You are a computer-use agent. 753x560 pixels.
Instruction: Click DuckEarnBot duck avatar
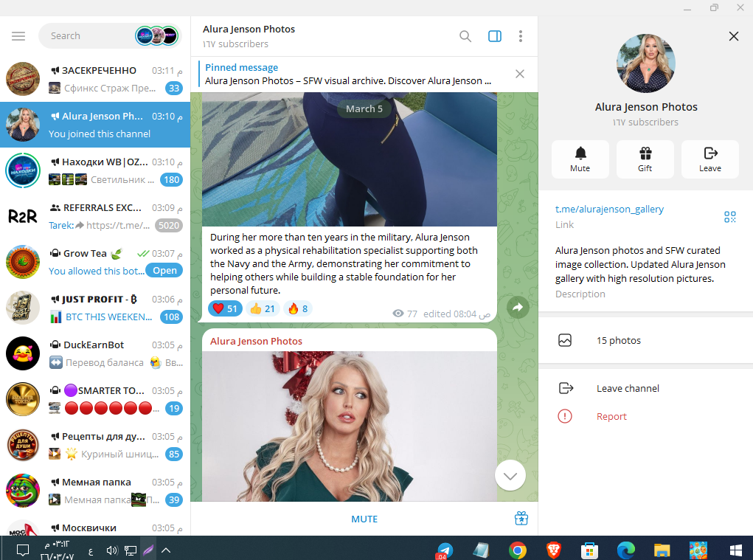[23, 353]
